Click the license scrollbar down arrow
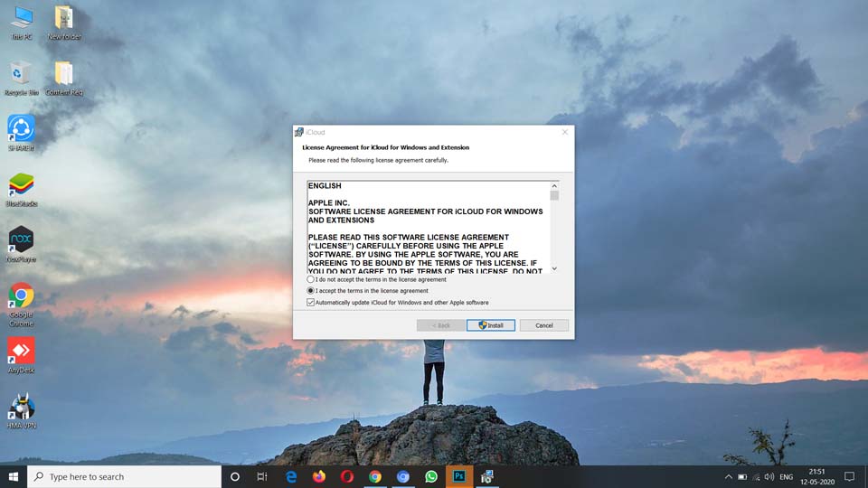 554,268
